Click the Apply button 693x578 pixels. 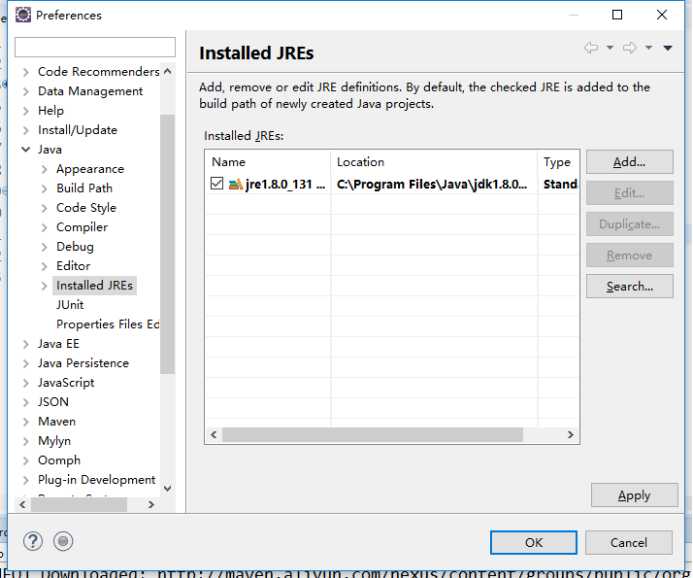click(634, 495)
